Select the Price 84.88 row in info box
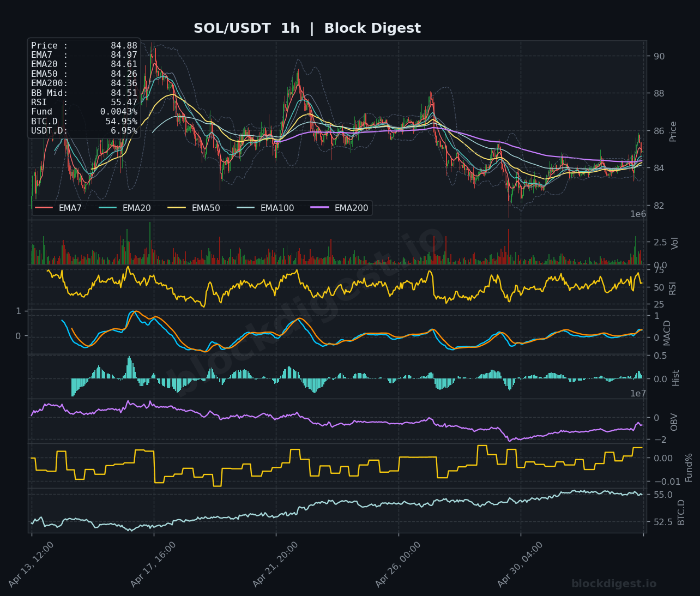This screenshot has width=700, height=596. (84, 46)
